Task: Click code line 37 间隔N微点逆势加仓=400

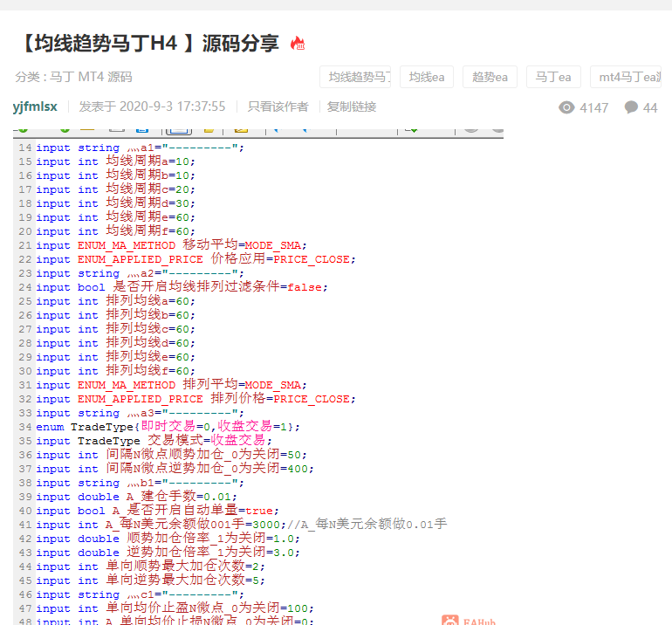Action: tap(175, 469)
